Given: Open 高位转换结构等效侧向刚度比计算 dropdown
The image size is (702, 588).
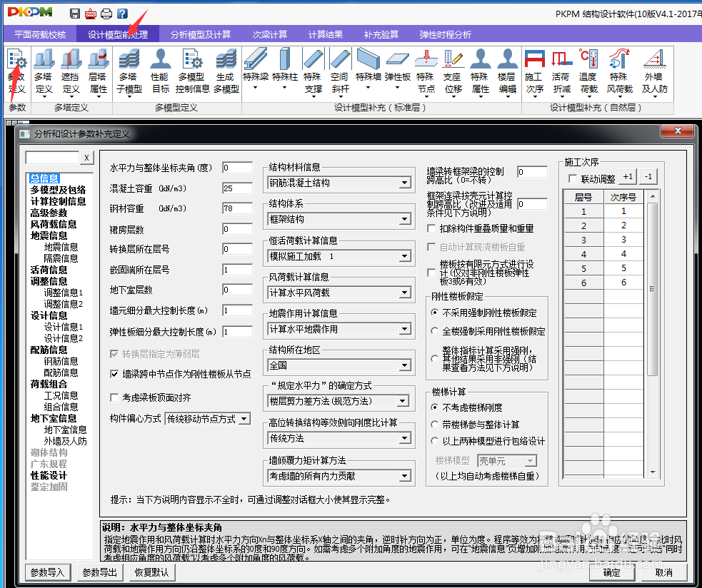Looking at the screenshot, I should (339, 438).
